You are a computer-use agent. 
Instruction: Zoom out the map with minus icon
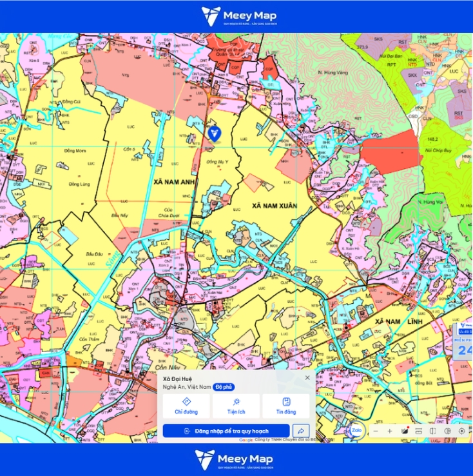(376, 431)
